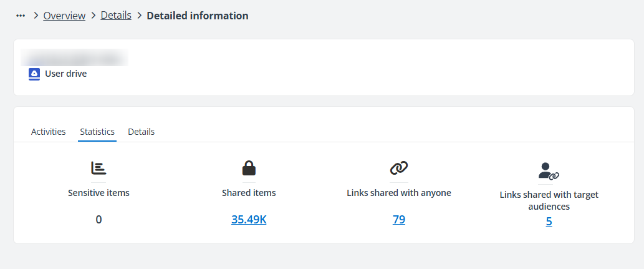This screenshot has width=644, height=269.
Task: Open the 35.49K shared items link
Action: point(249,219)
